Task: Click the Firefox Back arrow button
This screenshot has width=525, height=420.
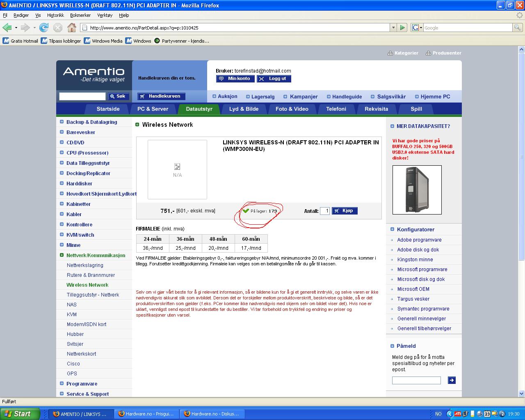Action: (x=7, y=27)
